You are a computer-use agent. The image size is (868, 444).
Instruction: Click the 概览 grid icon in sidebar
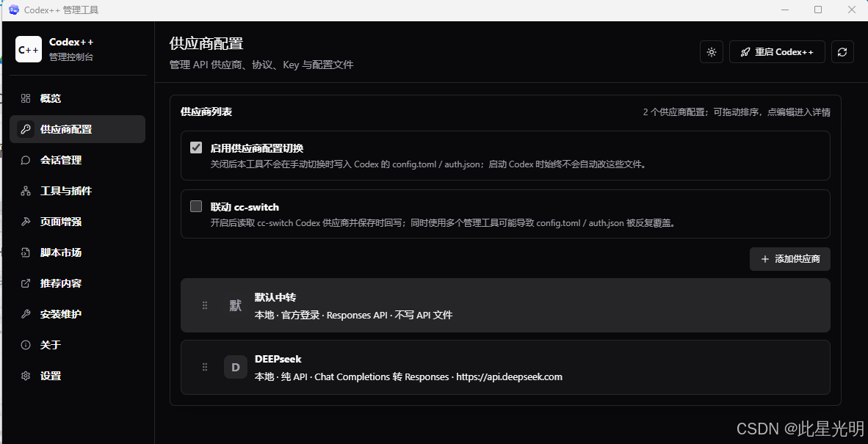(x=26, y=98)
